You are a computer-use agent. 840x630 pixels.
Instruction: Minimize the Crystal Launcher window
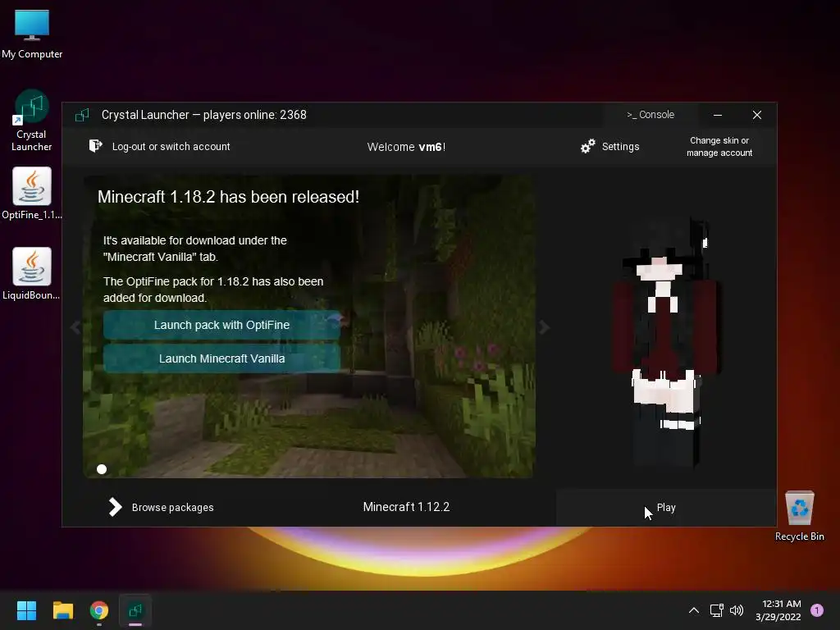click(718, 115)
